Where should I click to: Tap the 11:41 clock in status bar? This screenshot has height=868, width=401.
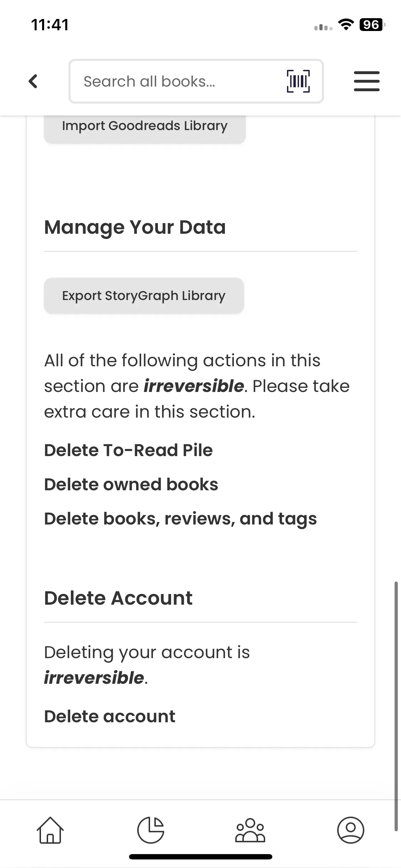tap(50, 25)
